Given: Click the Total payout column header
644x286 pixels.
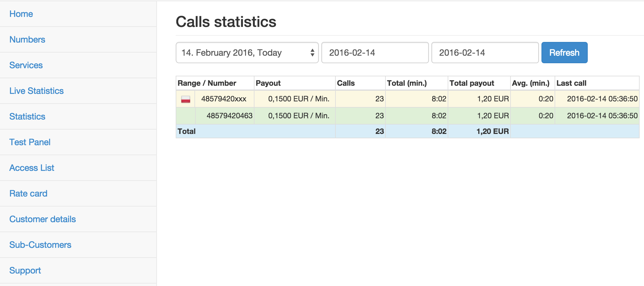Looking at the screenshot, I should (472, 83).
